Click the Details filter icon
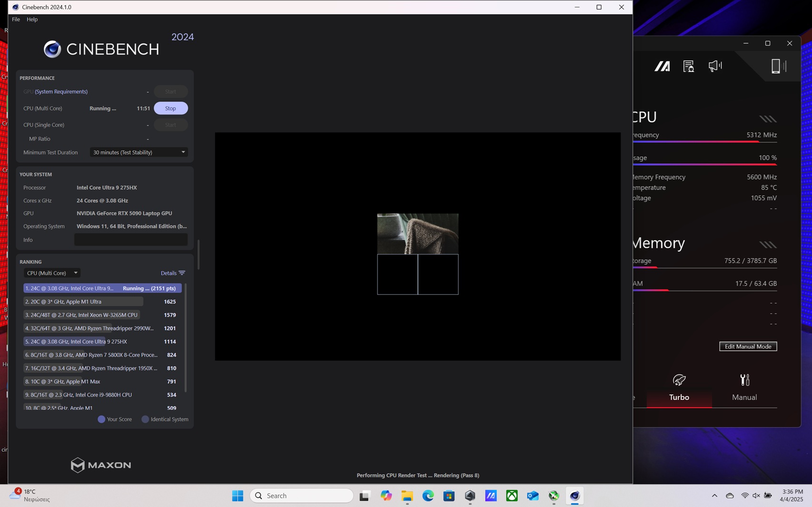This screenshot has height=507, width=812. click(x=182, y=273)
